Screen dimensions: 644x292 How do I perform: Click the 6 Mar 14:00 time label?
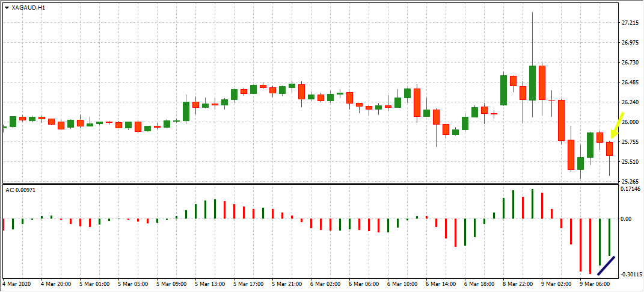point(440,284)
